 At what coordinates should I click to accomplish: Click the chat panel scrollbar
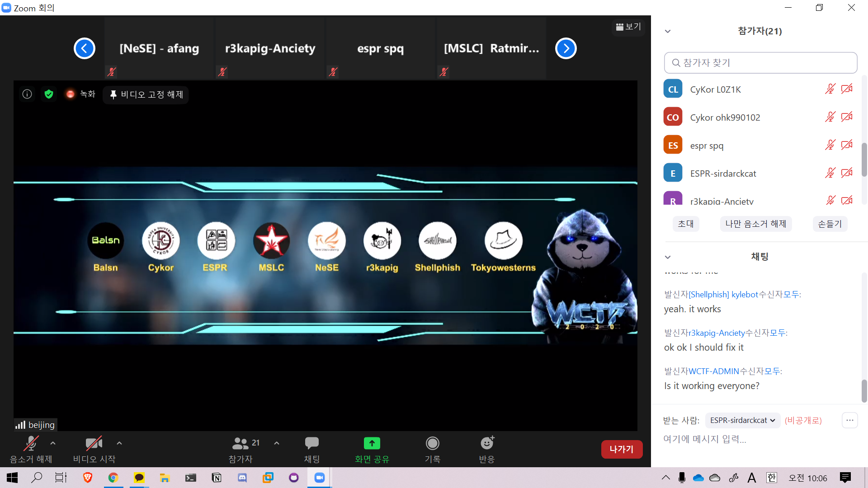coord(864,391)
